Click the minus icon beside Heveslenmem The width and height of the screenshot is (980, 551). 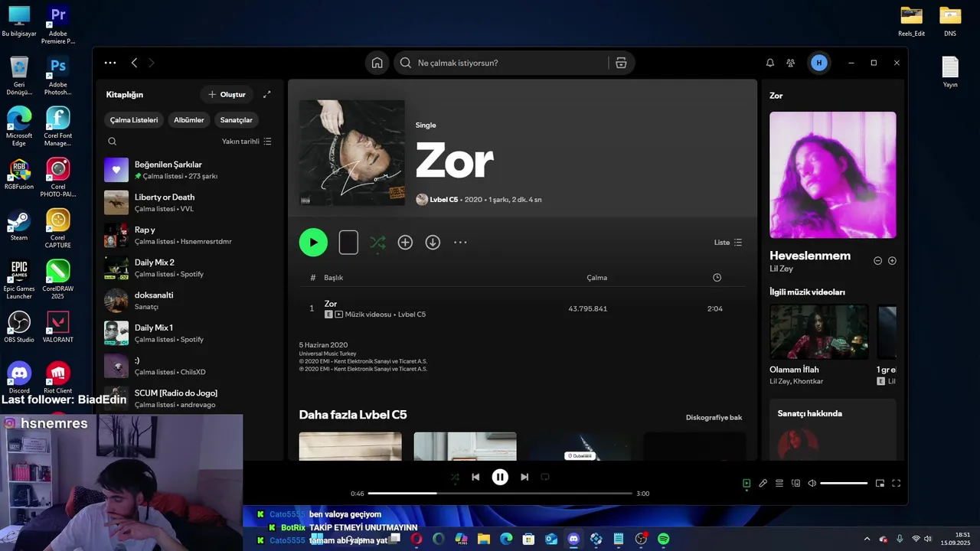877,261
